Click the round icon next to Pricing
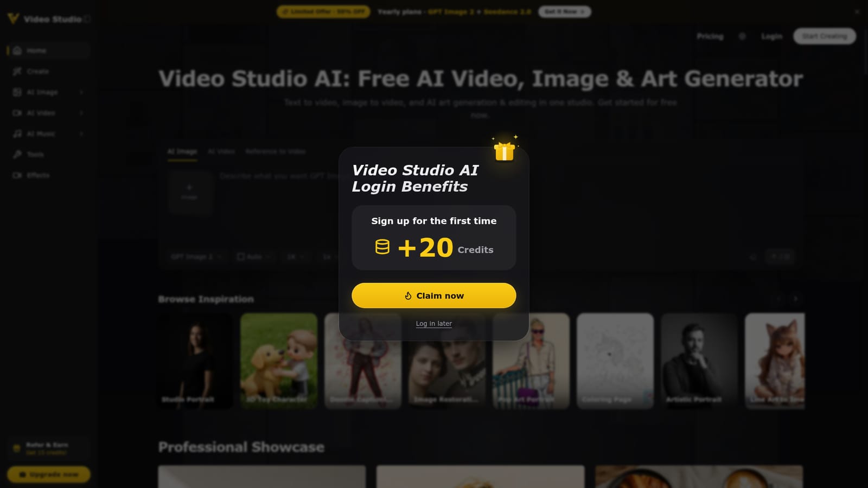Screen dimensions: 868x488 point(742,36)
